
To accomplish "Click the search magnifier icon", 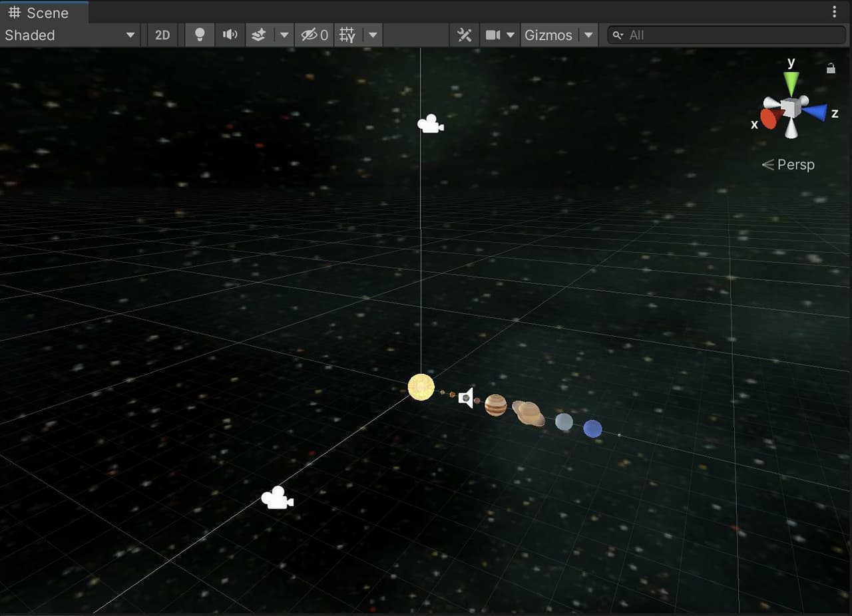I will point(618,35).
